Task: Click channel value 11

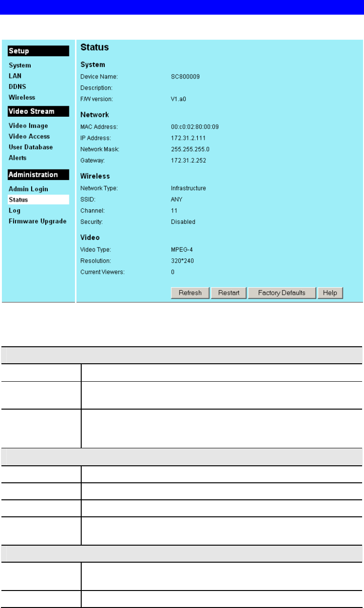Action: [174, 211]
